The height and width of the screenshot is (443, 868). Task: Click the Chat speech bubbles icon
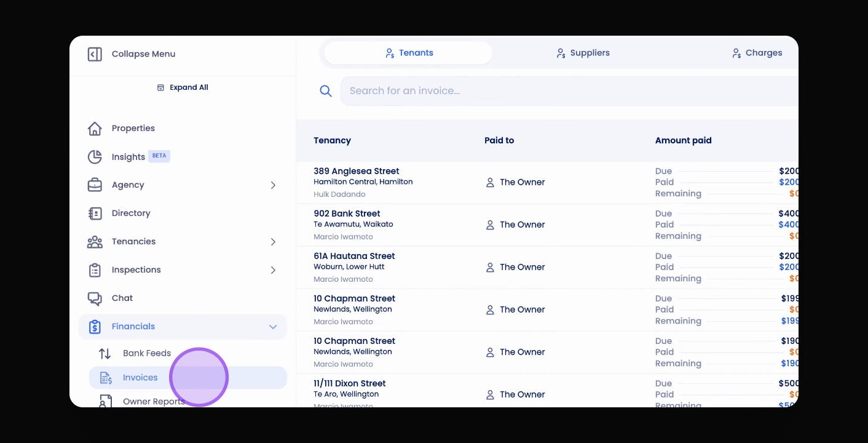tap(95, 298)
